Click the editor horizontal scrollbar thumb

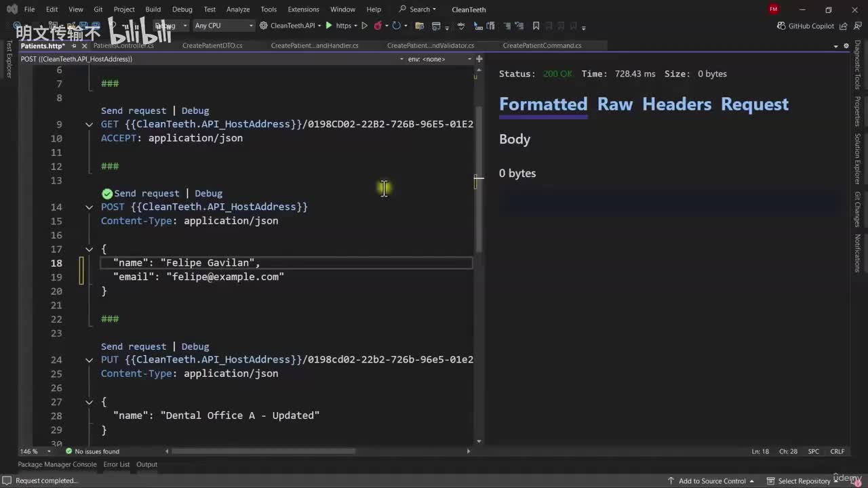tap(263, 451)
